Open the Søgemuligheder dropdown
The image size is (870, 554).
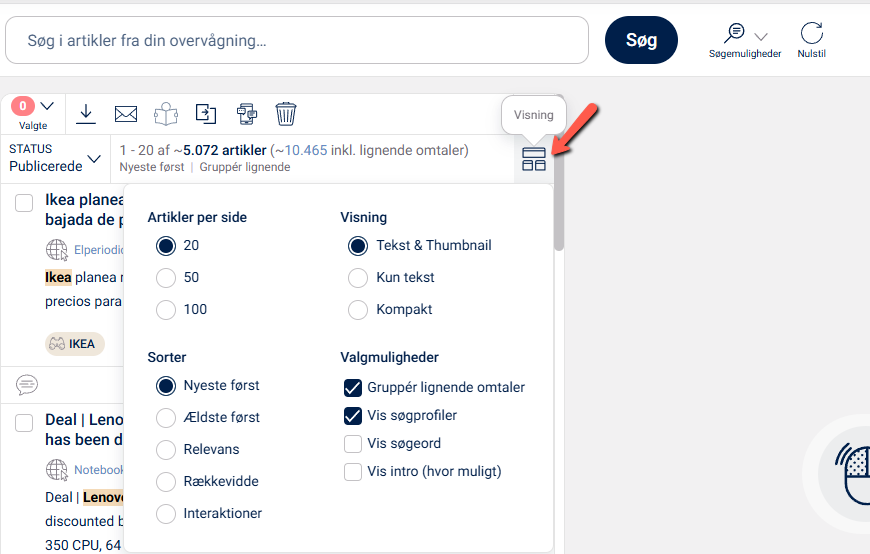pos(744,38)
